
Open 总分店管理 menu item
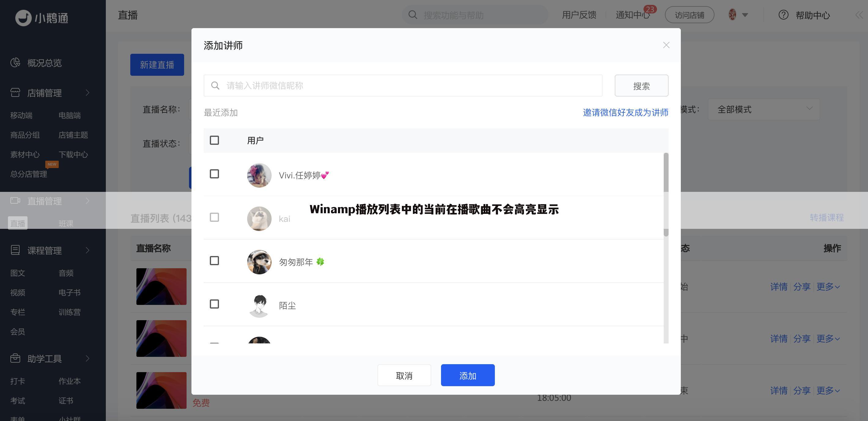click(x=29, y=174)
